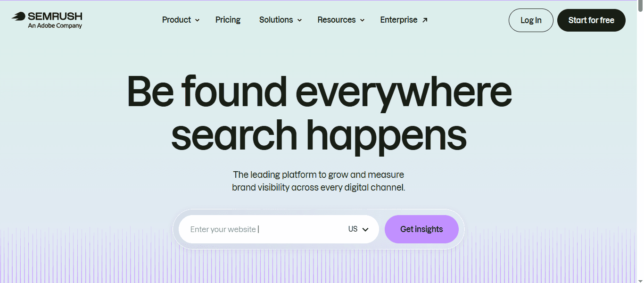Expand the chevron next to Solutions
This screenshot has width=644, height=283.
point(299,20)
